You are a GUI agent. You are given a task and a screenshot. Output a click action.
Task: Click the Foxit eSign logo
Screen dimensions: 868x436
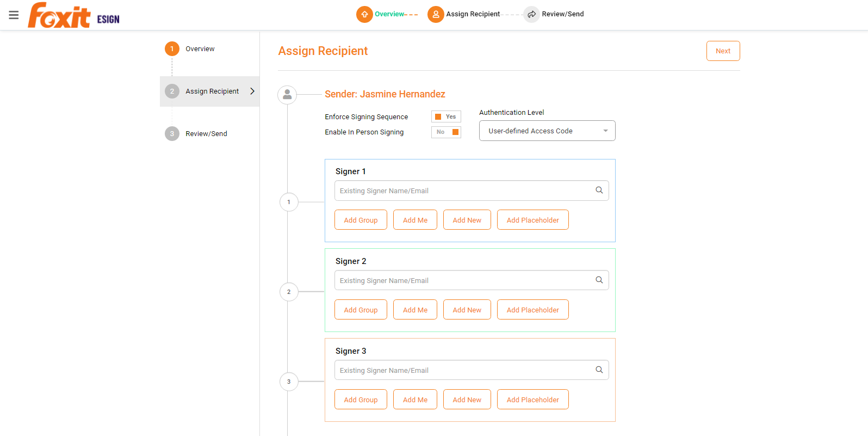tap(73, 15)
